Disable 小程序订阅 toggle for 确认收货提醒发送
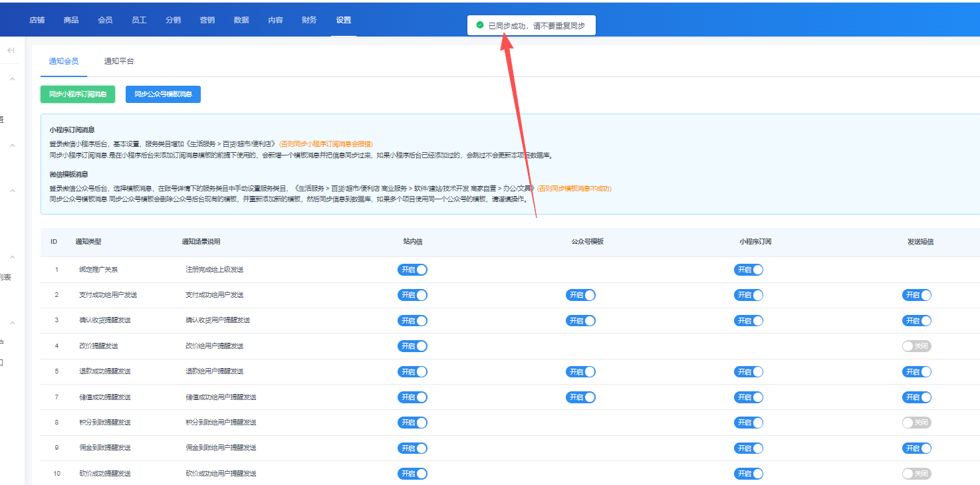The width and height of the screenshot is (980, 485). (x=749, y=320)
